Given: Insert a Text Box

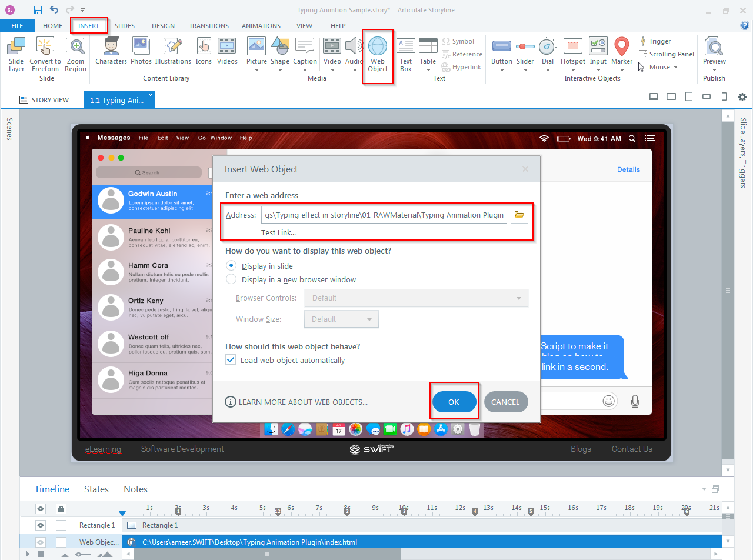Looking at the screenshot, I should [x=406, y=54].
